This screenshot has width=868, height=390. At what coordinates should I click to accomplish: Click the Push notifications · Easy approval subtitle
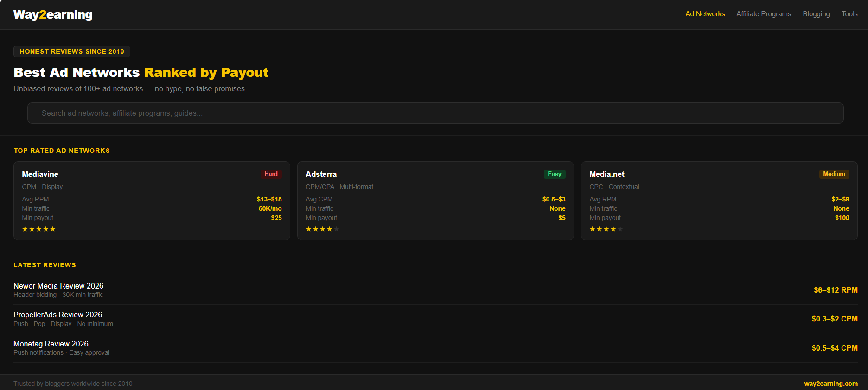click(x=62, y=352)
